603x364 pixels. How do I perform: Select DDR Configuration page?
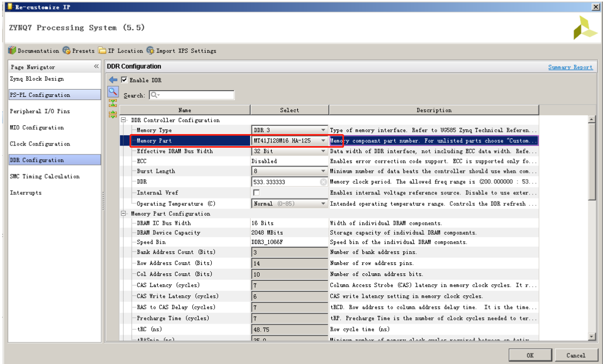coord(55,160)
